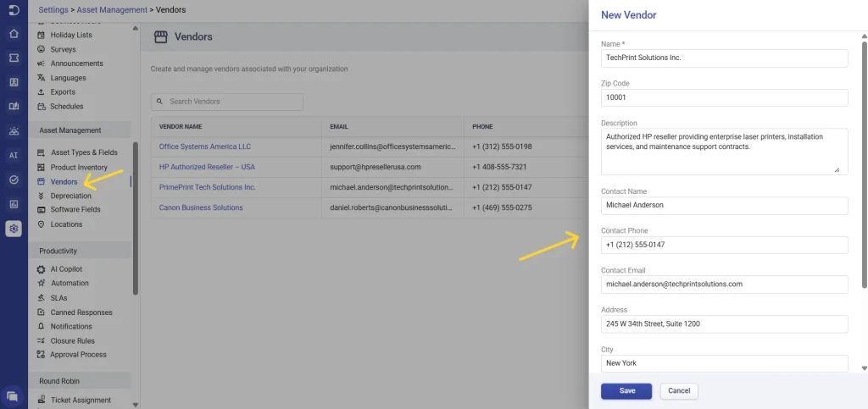The image size is (868, 409).
Task: Click the Zip Code field
Action: [x=725, y=97]
